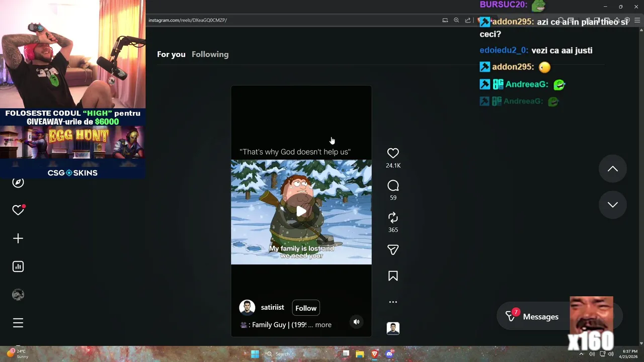The height and width of the screenshot is (362, 644).
Task: Click the 365 reposts count
Action: pos(393,230)
